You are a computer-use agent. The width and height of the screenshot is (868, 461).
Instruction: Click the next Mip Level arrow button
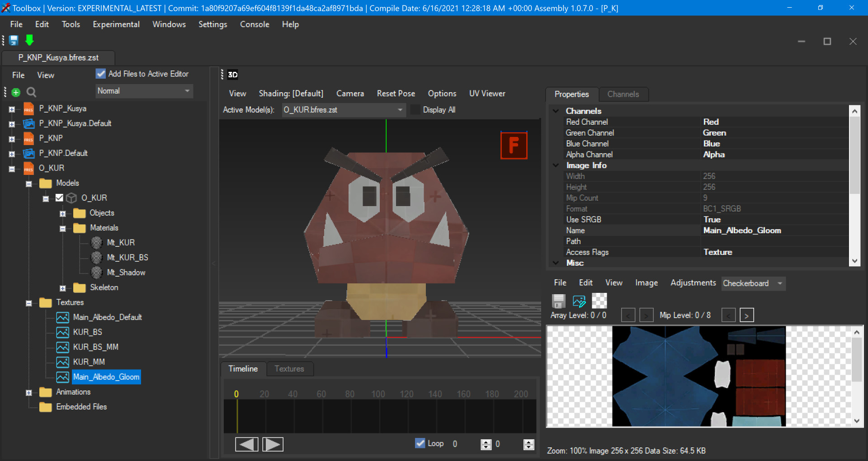pyautogui.click(x=746, y=315)
